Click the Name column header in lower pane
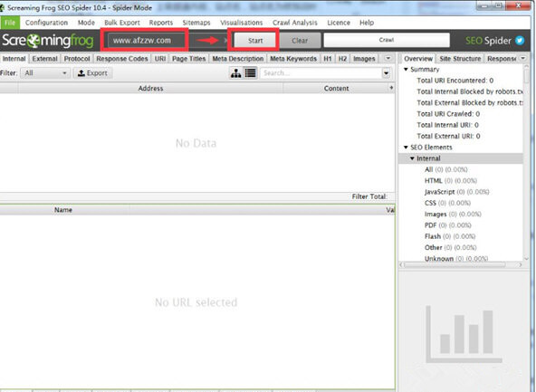This screenshot has height=392, width=536. point(63,210)
